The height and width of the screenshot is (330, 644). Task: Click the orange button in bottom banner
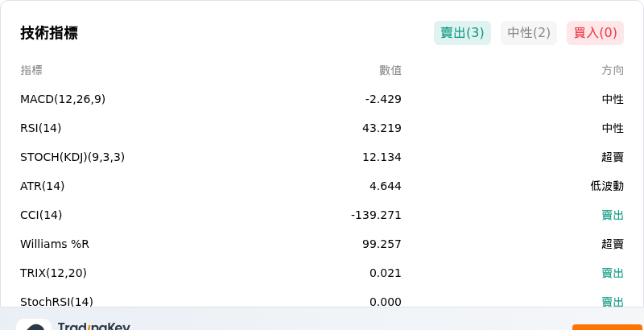[x=608, y=327]
